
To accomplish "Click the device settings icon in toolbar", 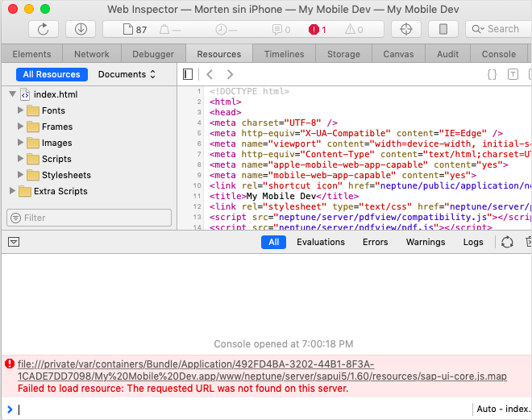I will 443,29.
